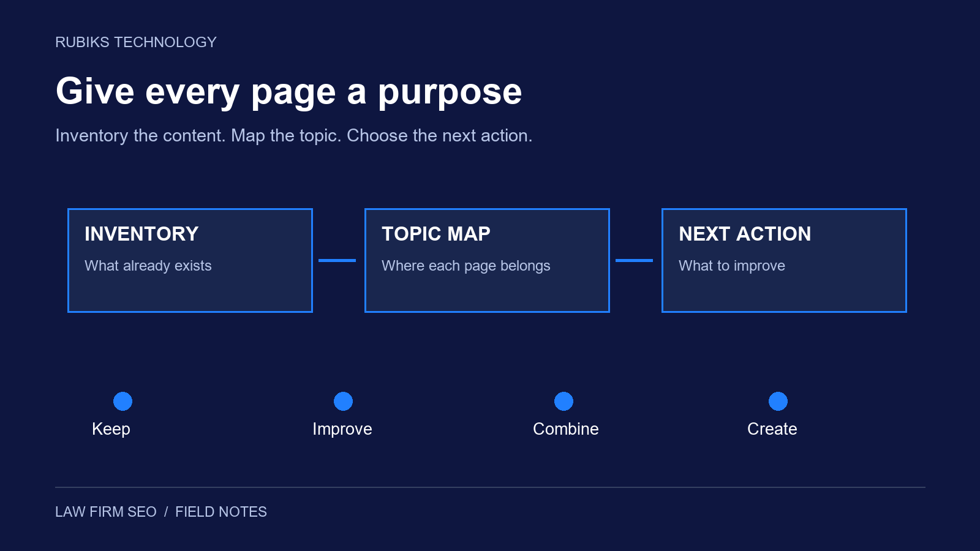Click the RUBIKS TECHNOLOGY header text

tap(136, 42)
